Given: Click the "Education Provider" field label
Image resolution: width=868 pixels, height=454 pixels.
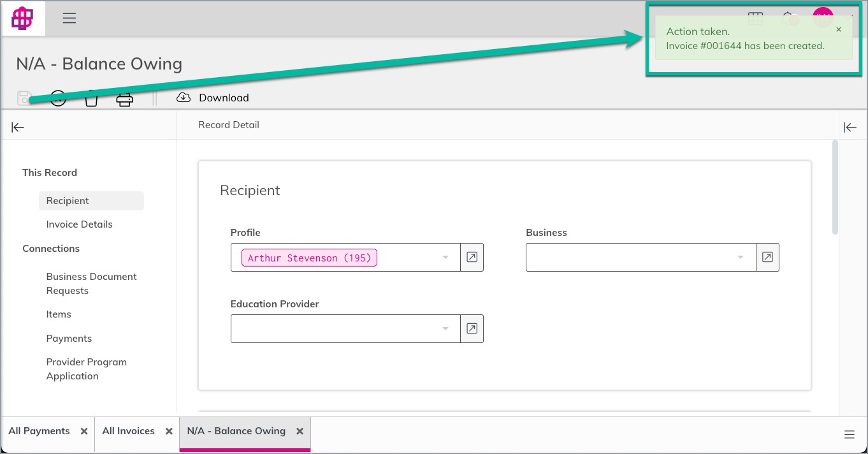Looking at the screenshot, I should click(275, 304).
